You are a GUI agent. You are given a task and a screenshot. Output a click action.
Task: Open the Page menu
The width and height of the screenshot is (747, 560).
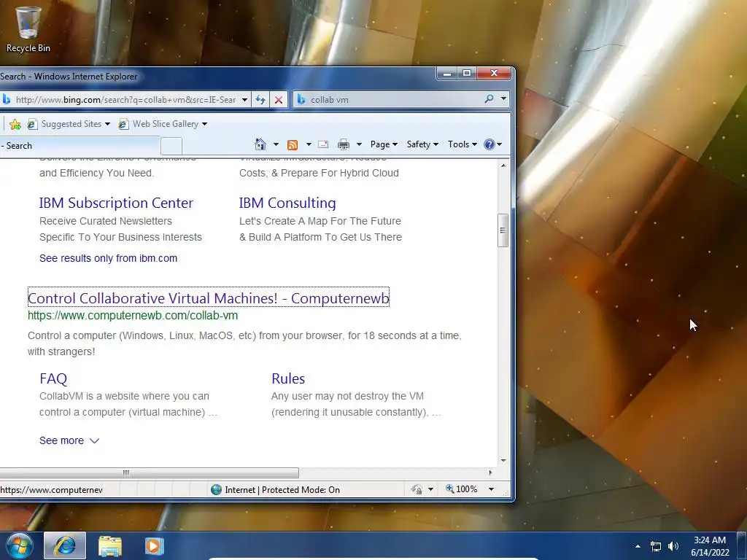coord(384,144)
